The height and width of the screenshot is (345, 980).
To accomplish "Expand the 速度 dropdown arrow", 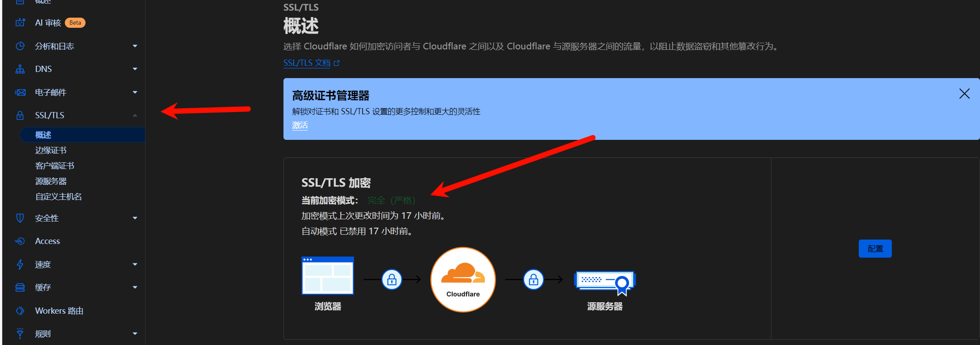I will pos(135,264).
